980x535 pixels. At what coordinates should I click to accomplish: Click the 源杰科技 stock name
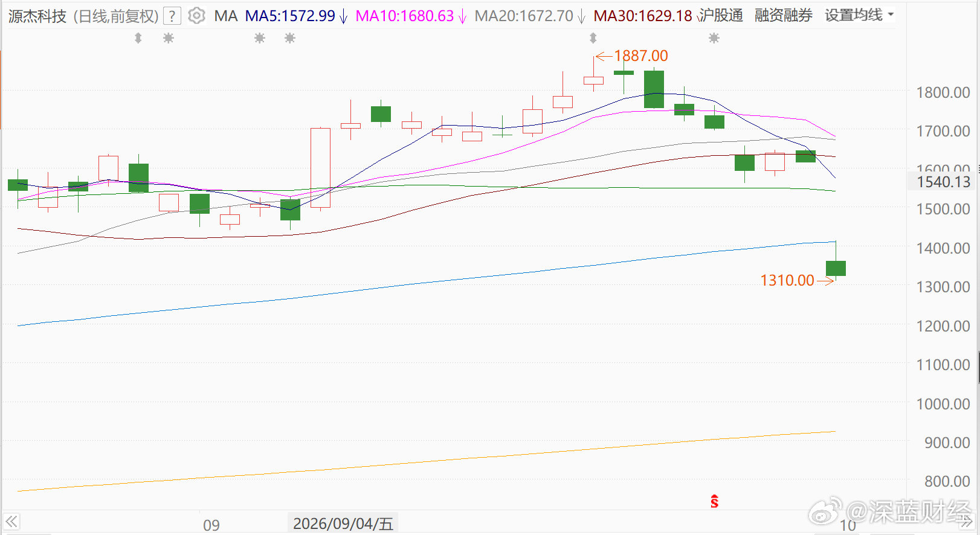click(x=37, y=16)
